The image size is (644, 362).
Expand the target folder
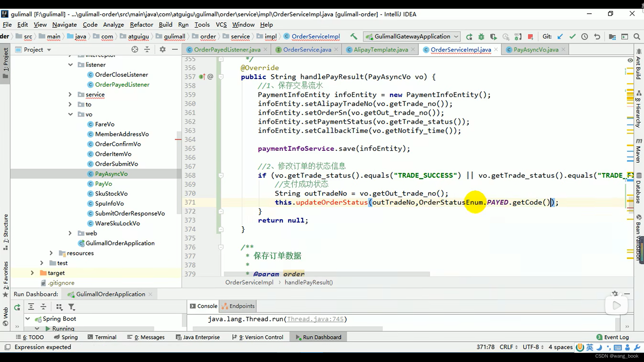pyautogui.click(x=32, y=273)
